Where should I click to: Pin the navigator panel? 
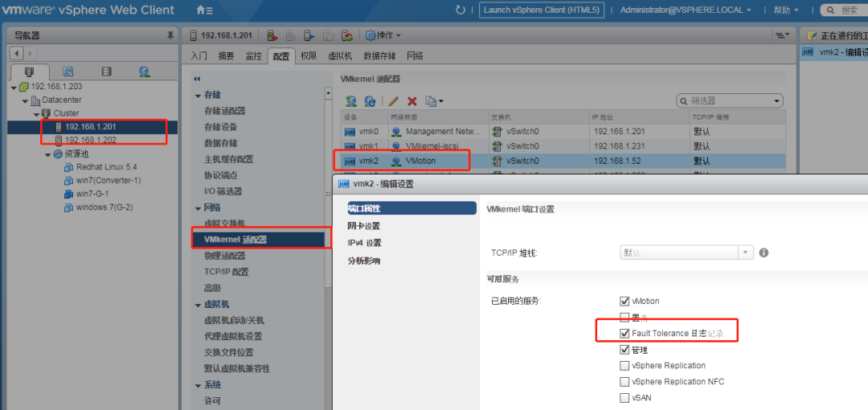[x=170, y=36]
